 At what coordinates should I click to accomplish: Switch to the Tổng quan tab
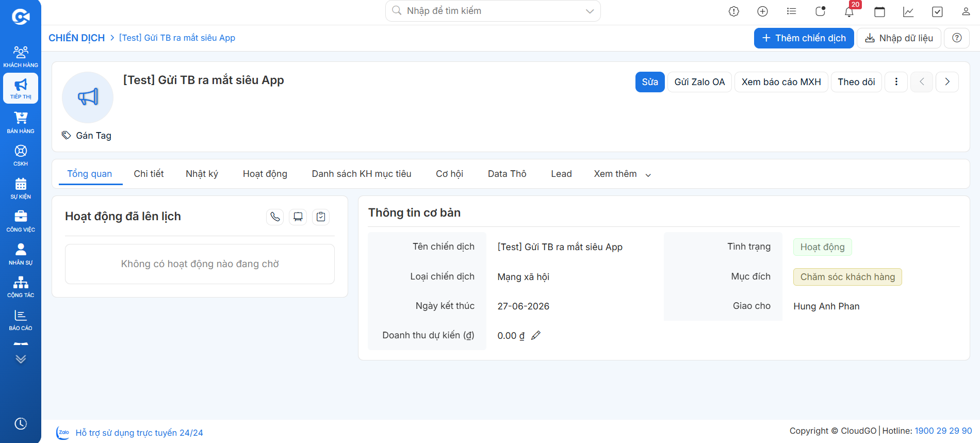pyautogui.click(x=90, y=174)
